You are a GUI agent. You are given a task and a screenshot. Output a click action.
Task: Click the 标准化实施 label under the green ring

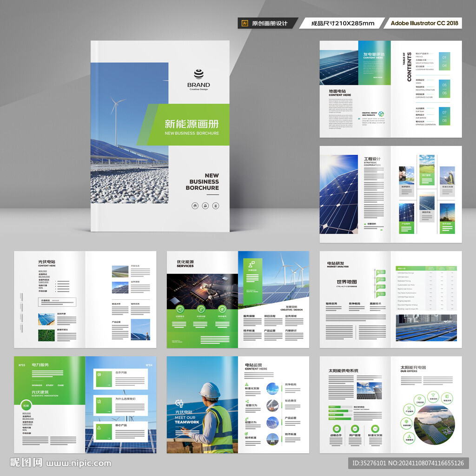pyautogui.click(x=375, y=435)
